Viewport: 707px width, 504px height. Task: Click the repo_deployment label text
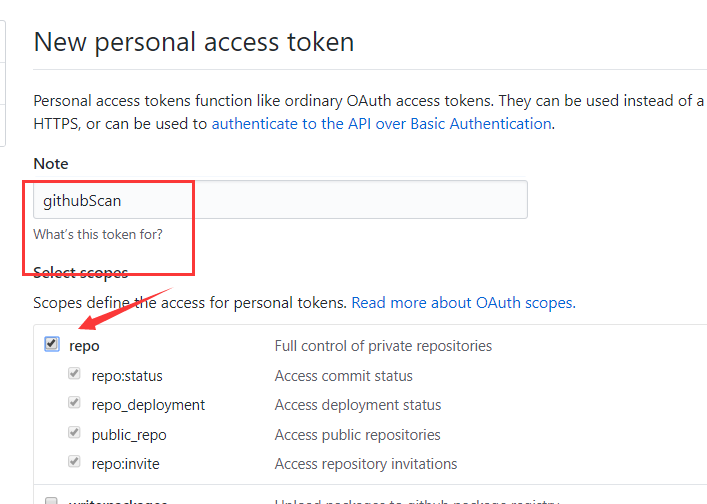click(x=148, y=405)
